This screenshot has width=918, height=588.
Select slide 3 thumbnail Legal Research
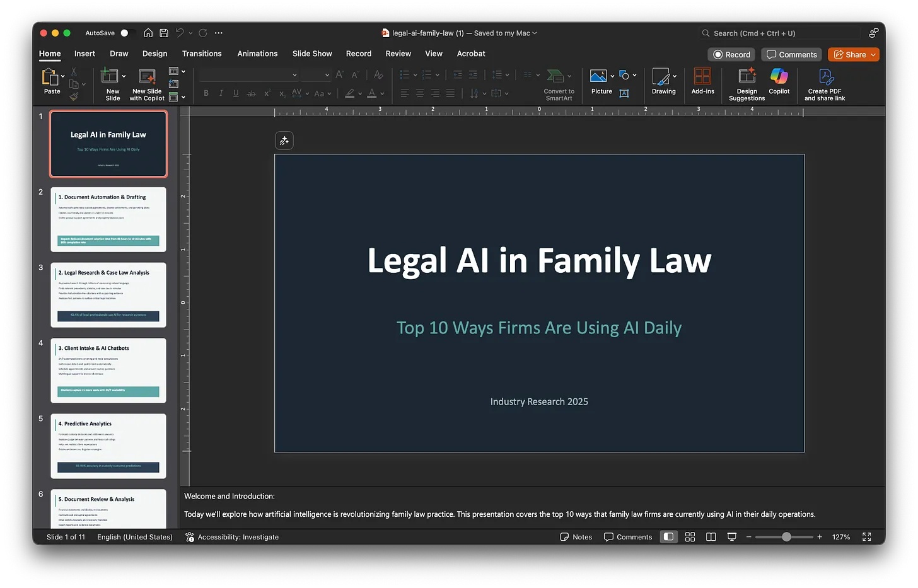tap(108, 295)
